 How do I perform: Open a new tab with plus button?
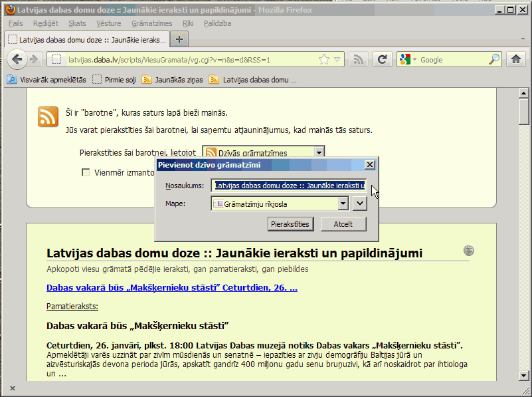179,39
